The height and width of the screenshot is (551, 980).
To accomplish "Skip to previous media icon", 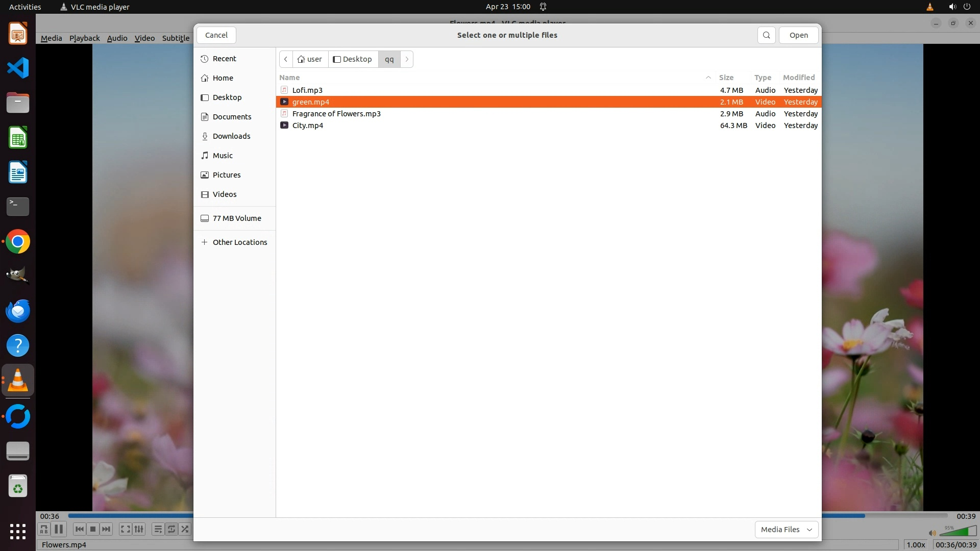I will pyautogui.click(x=79, y=529).
